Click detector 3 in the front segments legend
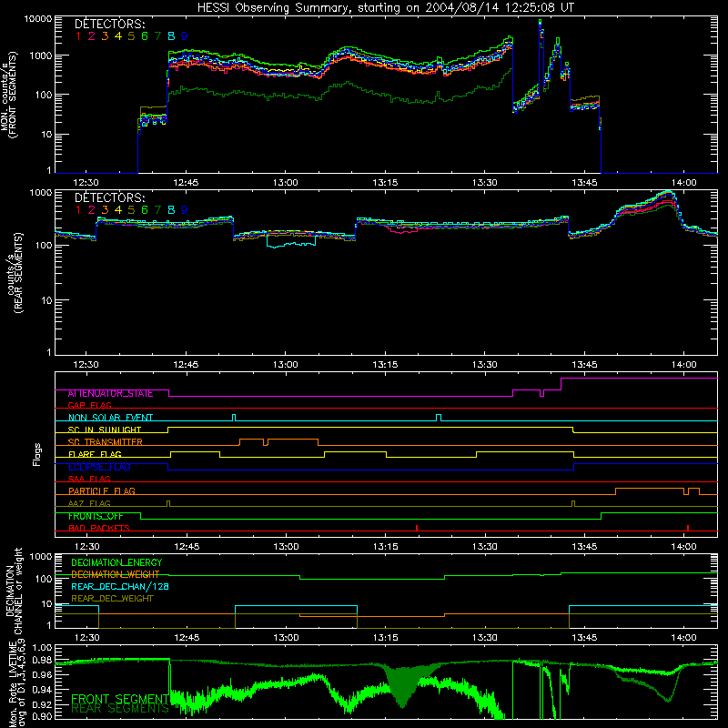728x728 pixels. coord(105,36)
